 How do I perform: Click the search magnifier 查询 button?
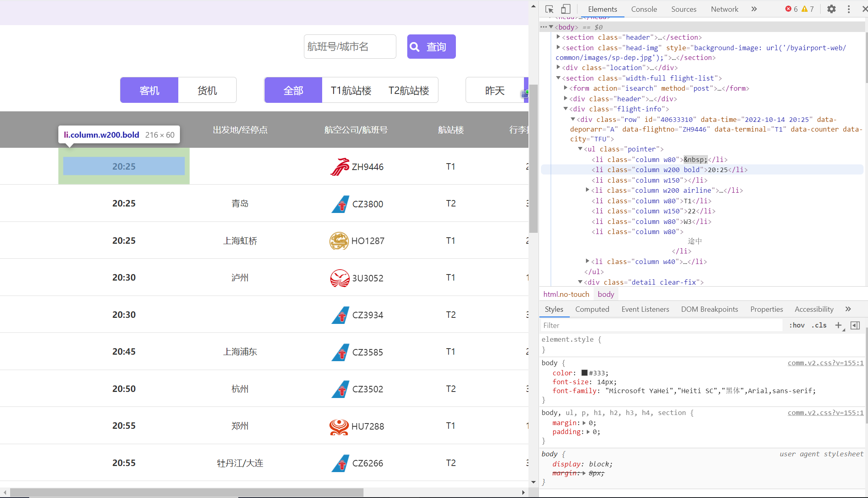[431, 47]
